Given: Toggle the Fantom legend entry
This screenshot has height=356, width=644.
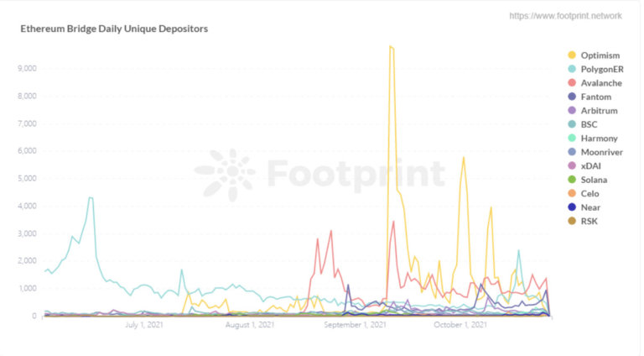Looking at the screenshot, I should click(x=589, y=97).
